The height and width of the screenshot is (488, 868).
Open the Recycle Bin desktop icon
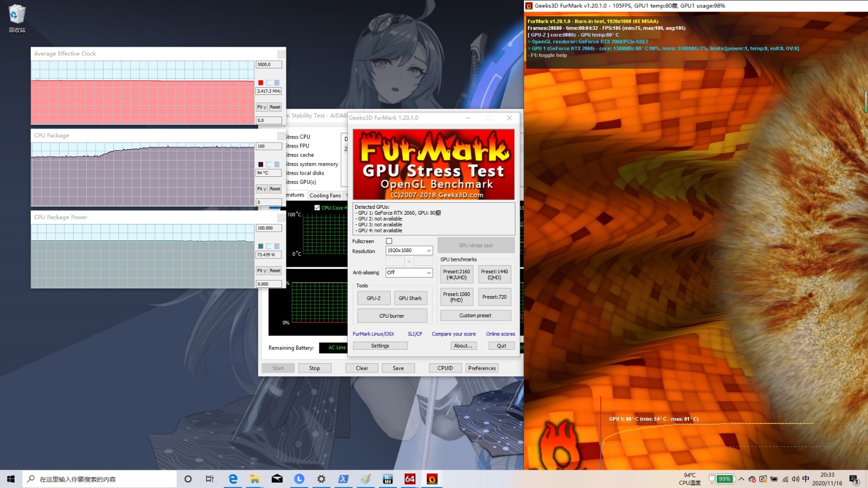point(17,18)
